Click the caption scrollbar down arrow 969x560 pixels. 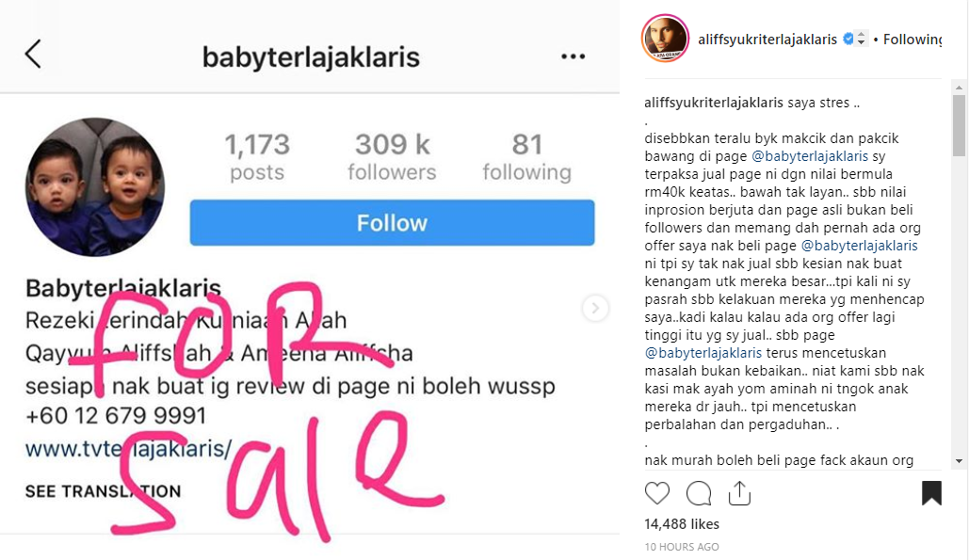pyautogui.click(x=959, y=461)
